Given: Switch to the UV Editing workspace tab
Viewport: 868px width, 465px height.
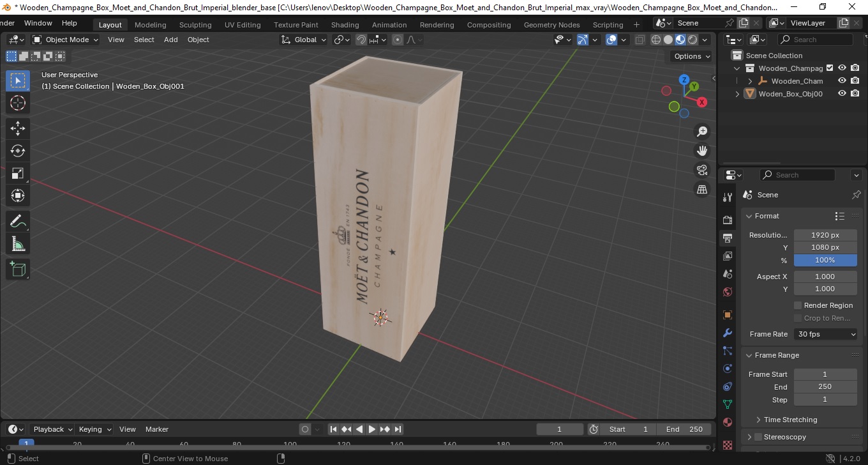Looking at the screenshot, I should coord(243,25).
